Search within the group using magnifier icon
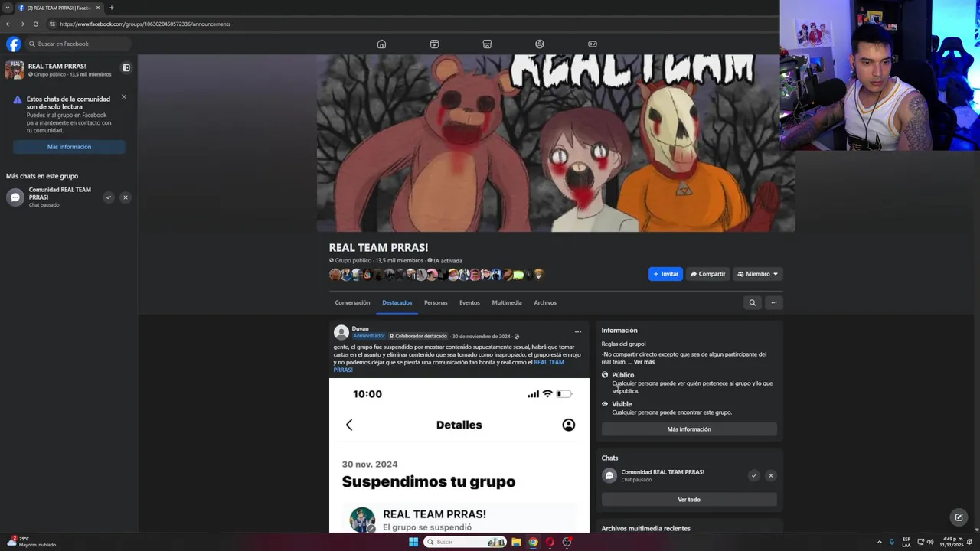 click(752, 302)
